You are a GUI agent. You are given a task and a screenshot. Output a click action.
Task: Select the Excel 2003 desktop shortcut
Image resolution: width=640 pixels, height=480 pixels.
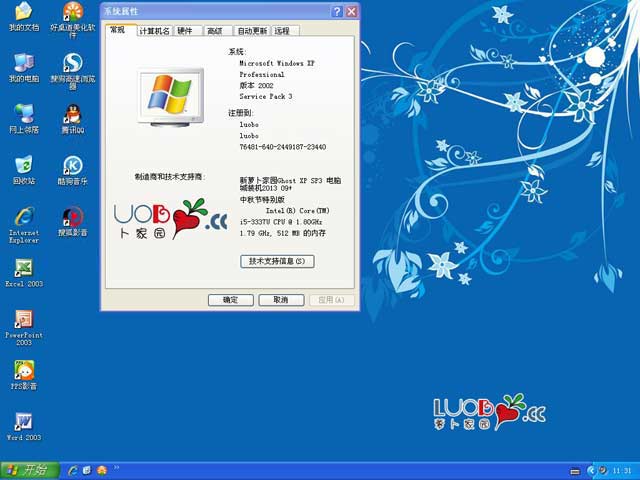point(24,273)
